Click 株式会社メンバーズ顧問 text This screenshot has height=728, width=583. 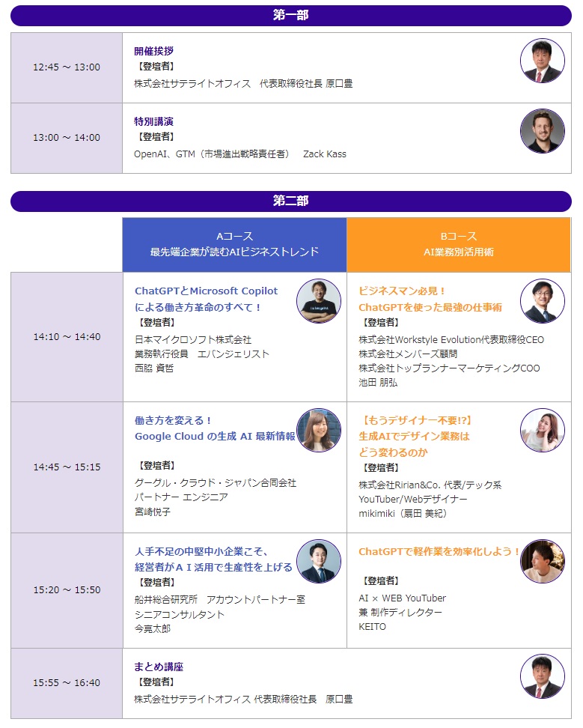(408, 354)
